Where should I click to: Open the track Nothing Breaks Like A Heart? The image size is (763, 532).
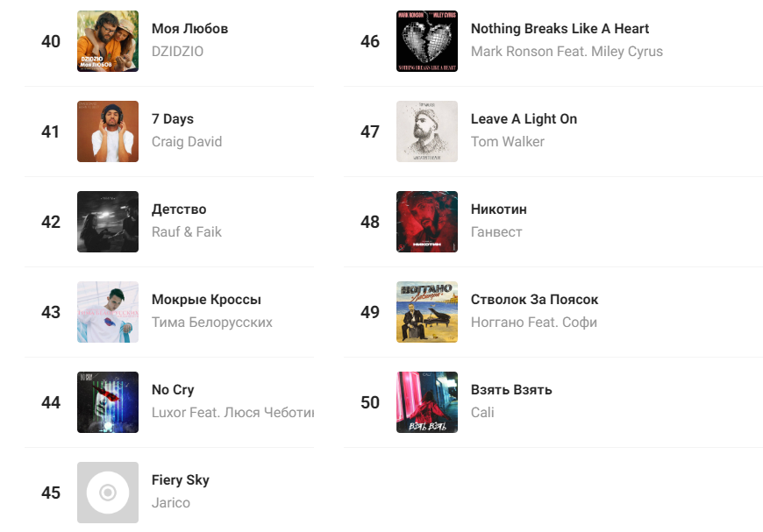click(x=560, y=29)
